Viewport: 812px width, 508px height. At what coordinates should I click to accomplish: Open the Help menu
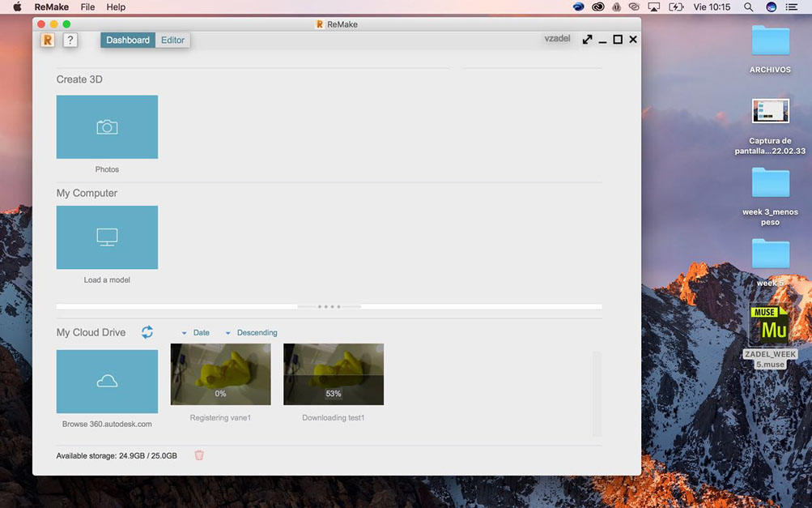coord(116,6)
